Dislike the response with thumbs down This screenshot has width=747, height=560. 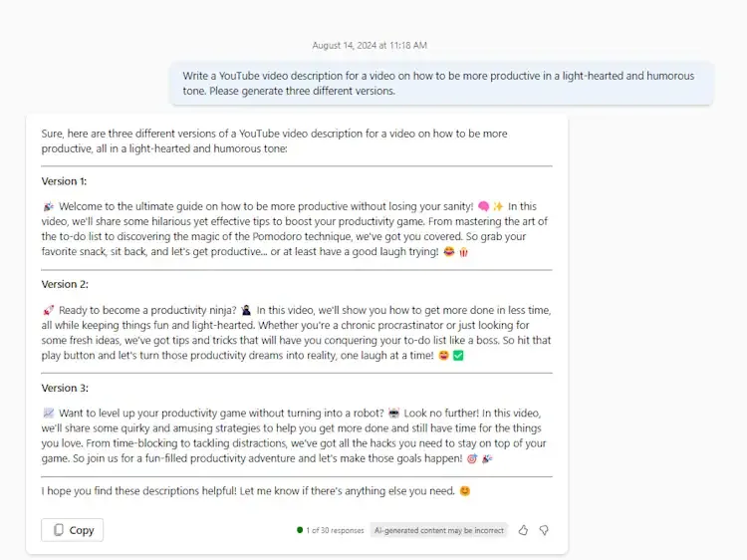[544, 530]
